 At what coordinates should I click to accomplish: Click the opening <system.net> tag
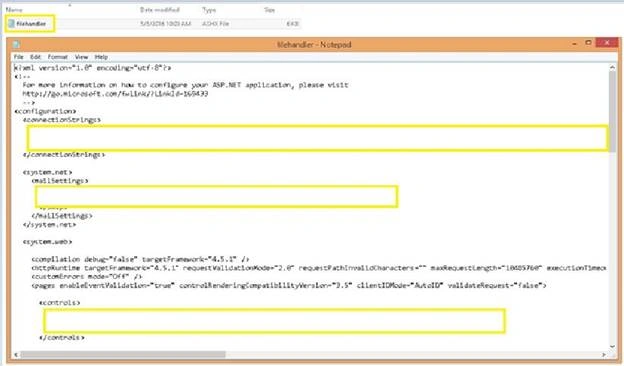click(x=47, y=172)
